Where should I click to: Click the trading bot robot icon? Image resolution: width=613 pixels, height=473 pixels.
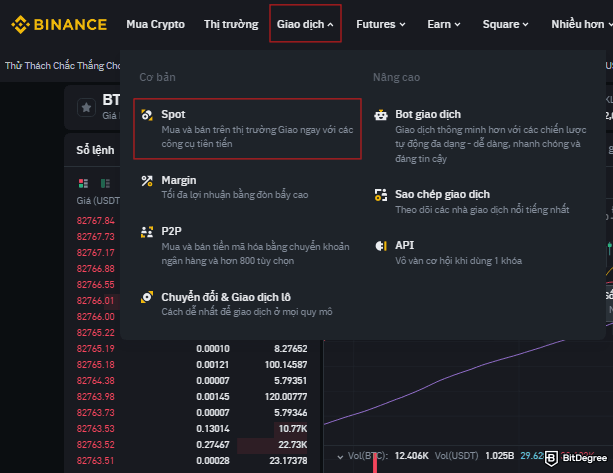[381, 115]
